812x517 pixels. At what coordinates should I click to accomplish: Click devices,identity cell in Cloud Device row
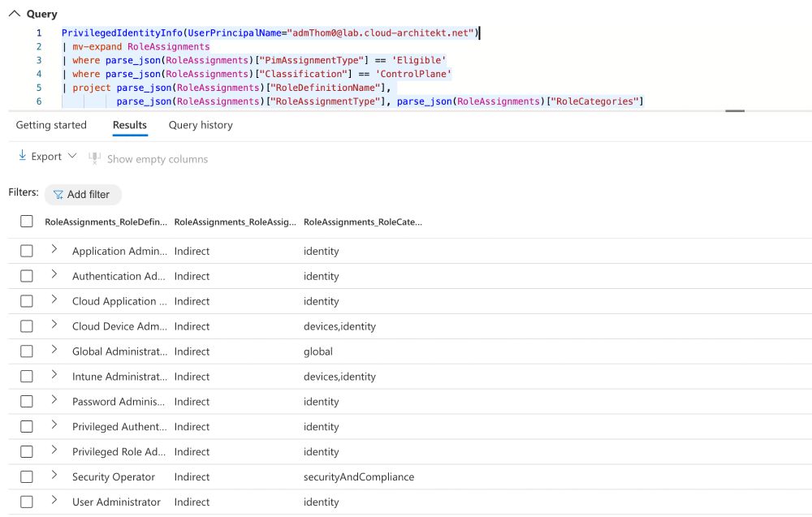click(x=339, y=326)
